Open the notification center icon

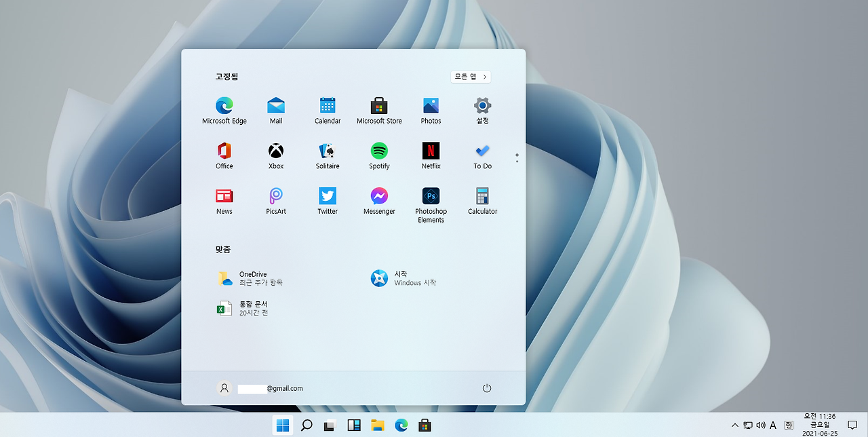(852, 425)
